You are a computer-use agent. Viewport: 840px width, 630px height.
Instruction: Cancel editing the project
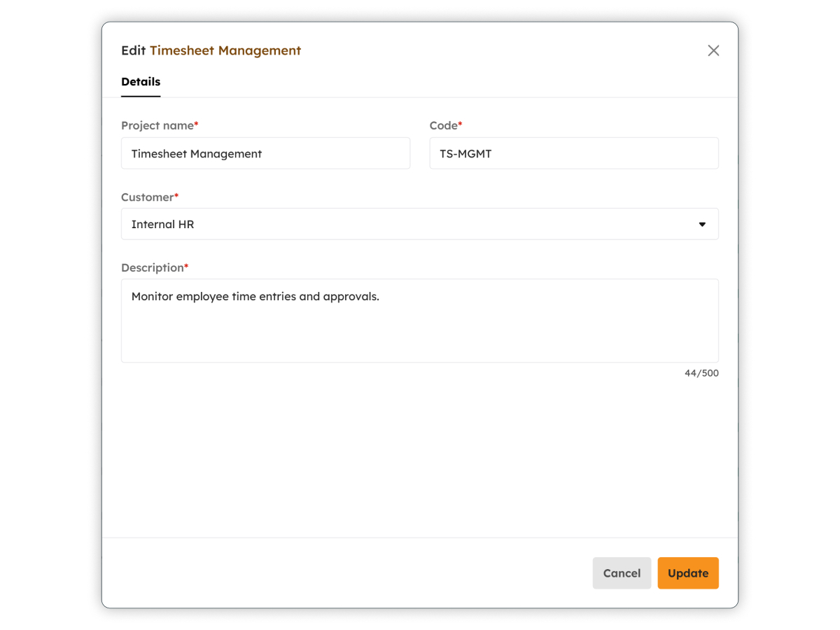pyautogui.click(x=622, y=573)
